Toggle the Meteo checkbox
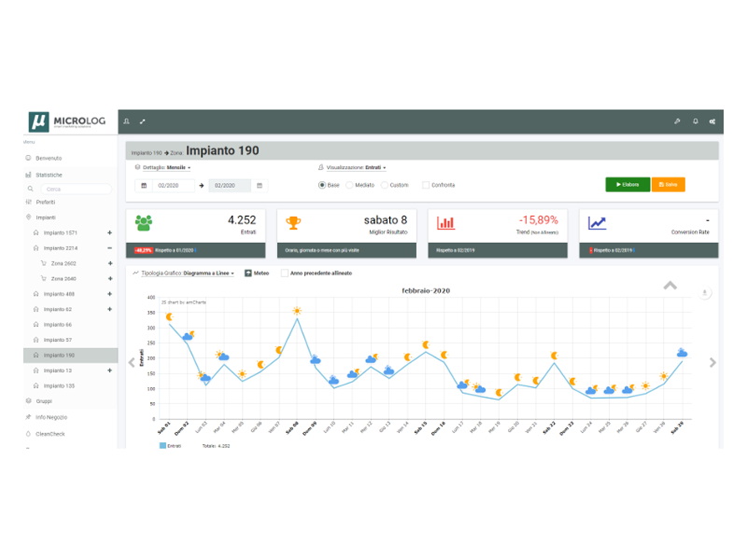This screenshot has height=560, width=747. tap(248, 273)
